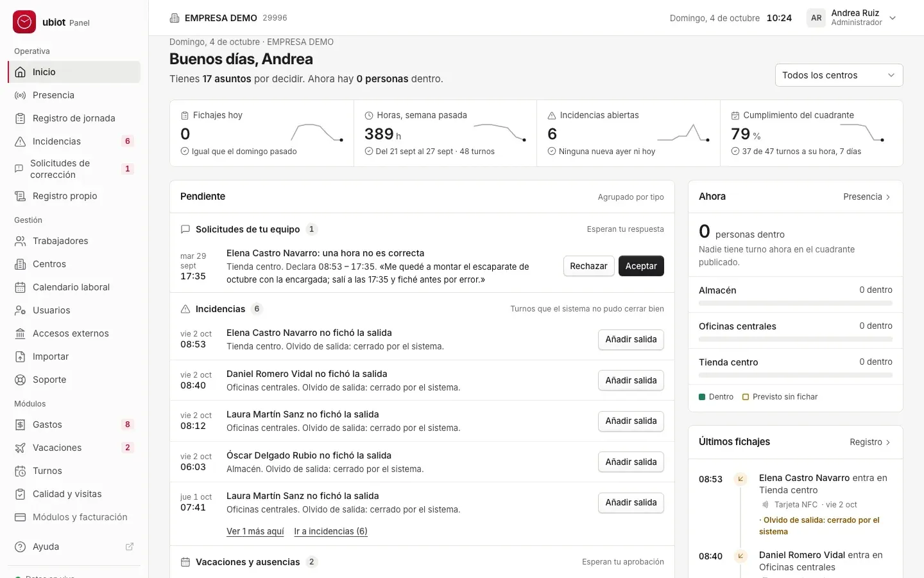The height and width of the screenshot is (578, 924).
Task: Click the Módulos y facturación card icon
Action: click(20, 517)
